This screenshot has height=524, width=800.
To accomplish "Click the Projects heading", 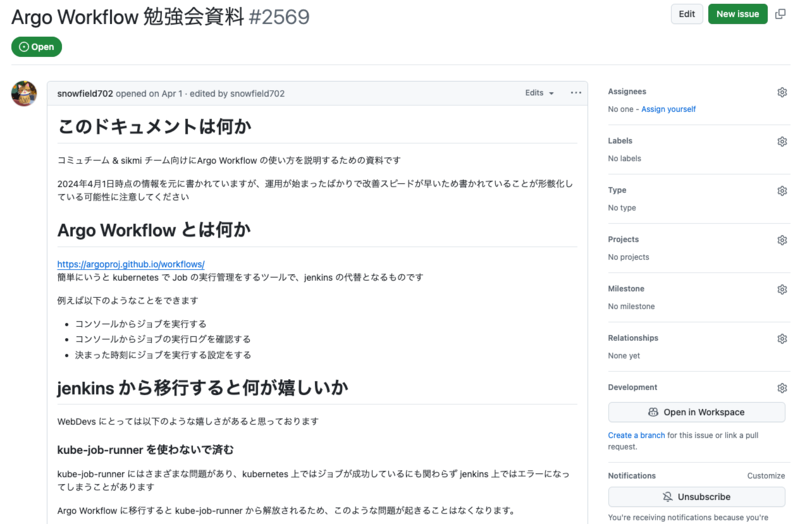I will coord(623,239).
